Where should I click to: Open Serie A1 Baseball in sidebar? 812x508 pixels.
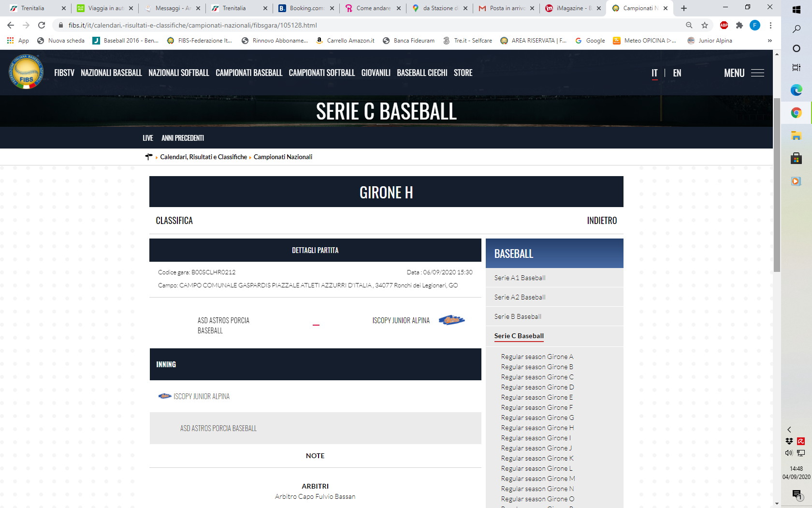(520, 278)
